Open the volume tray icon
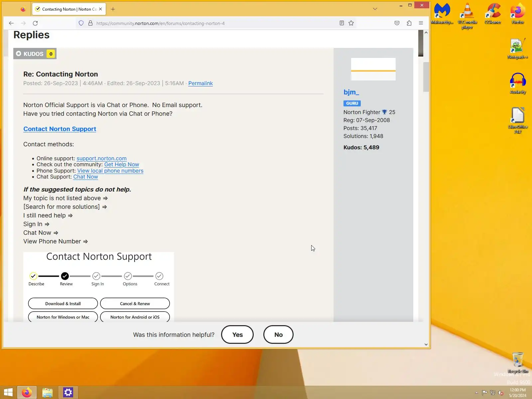Image resolution: width=532 pixels, height=399 pixels. pos(500,393)
